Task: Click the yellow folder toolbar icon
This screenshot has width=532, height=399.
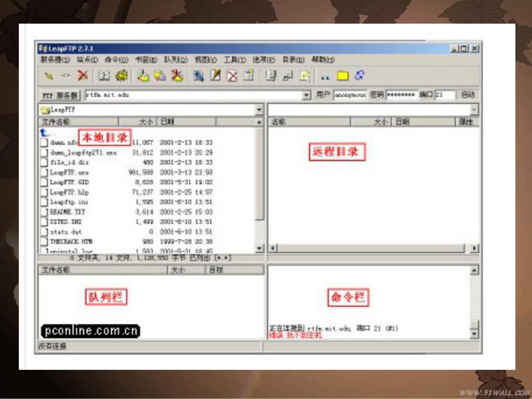Action: [x=342, y=76]
